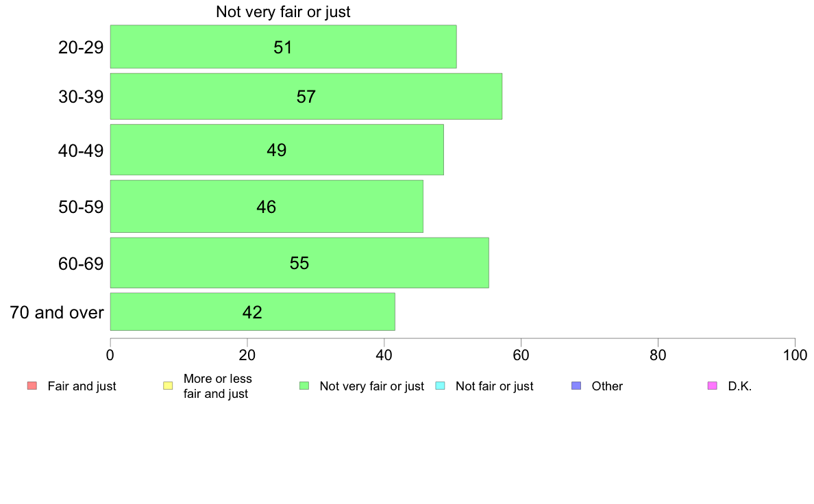Viewport: 814px width, 504px height.
Task: Select the 60-69 age group bar
Action: click(x=299, y=263)
